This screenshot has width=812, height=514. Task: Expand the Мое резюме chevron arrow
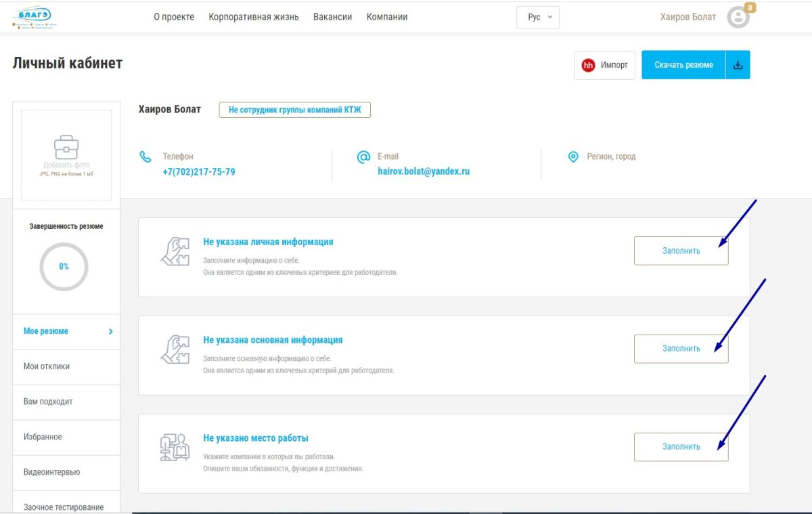(x=110, y=332)
